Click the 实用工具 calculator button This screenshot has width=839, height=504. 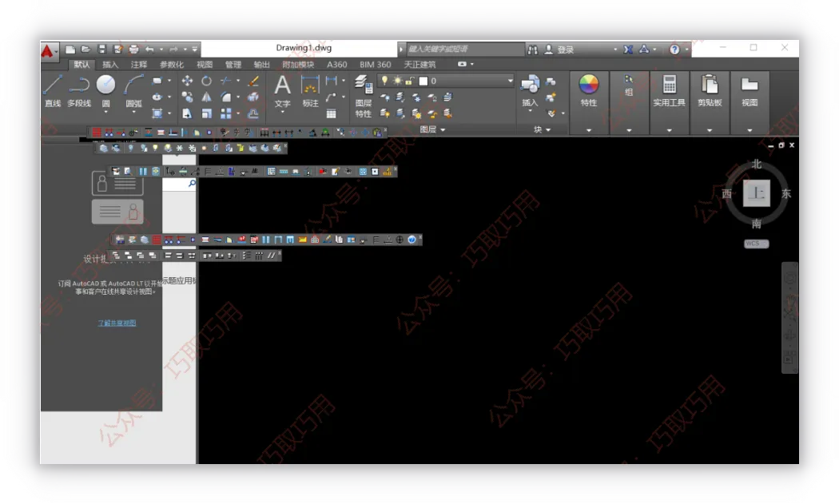point(669,91)
